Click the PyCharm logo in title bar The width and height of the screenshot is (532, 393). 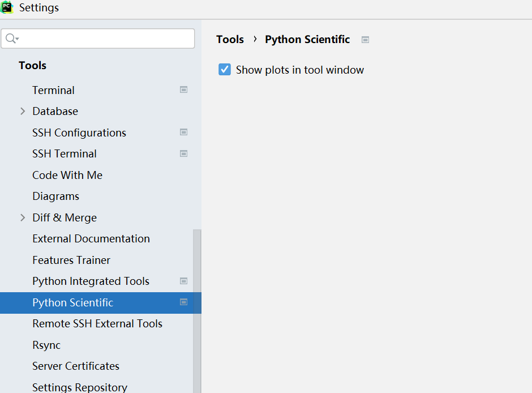click(x=7, y=7)
